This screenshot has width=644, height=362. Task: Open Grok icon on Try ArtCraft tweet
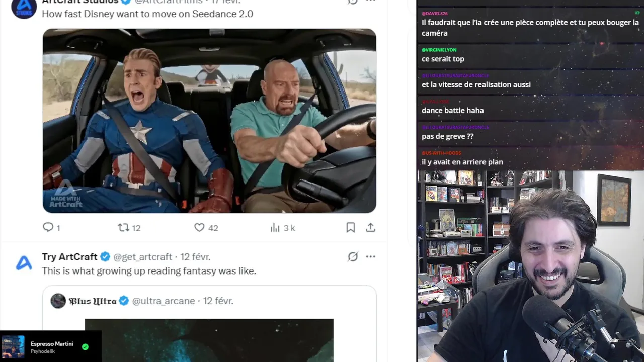(x=353, y=257)
